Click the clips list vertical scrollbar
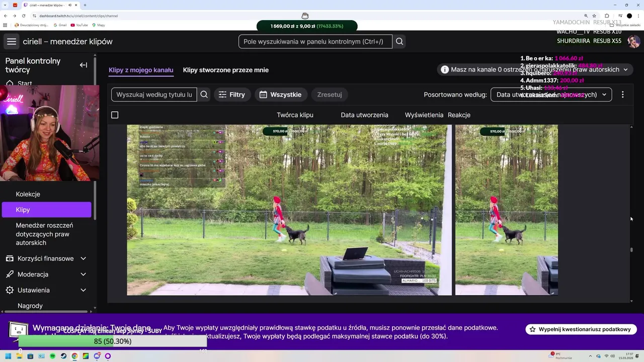The image size is (644, 362). [x=631, y=249]
